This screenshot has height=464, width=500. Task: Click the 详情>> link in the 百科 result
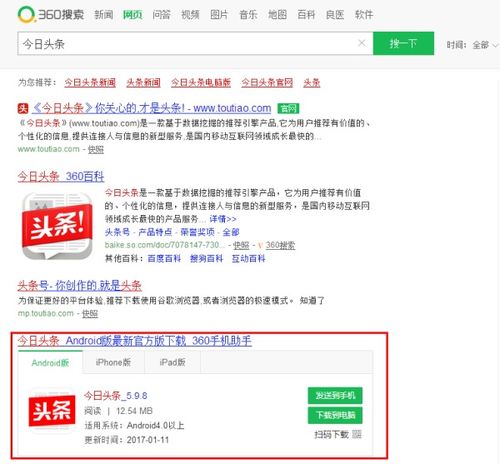tap(223, 219)
